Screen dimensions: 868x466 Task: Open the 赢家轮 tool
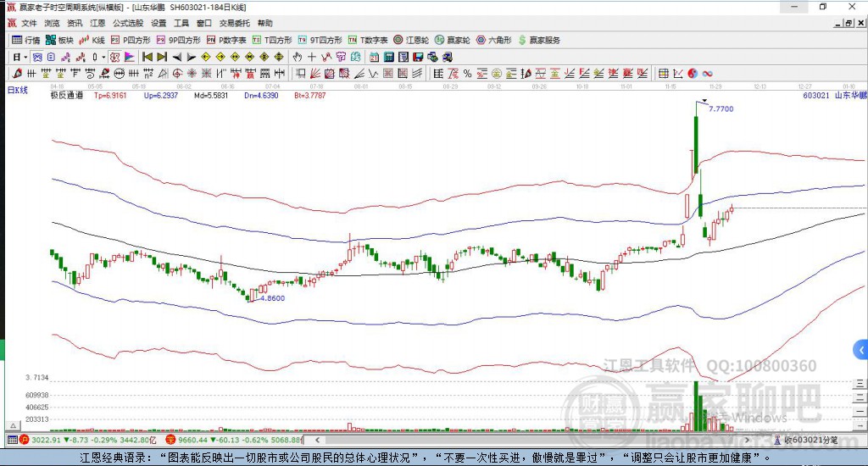point(453,40)
